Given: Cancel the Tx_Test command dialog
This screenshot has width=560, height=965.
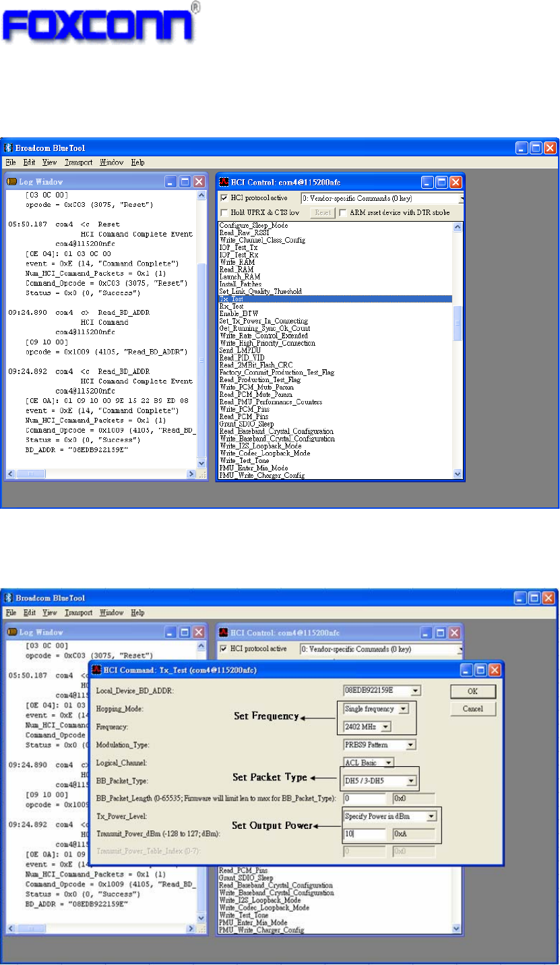Looking at the screenshot, I should pyautogui.click(x=473, y=709).
